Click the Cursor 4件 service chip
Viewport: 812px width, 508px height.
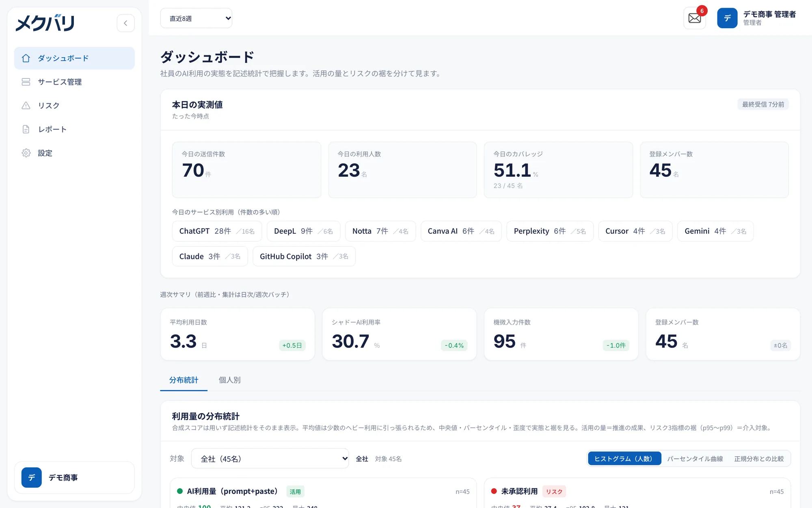pyautogui.click(x=635, y=231)
